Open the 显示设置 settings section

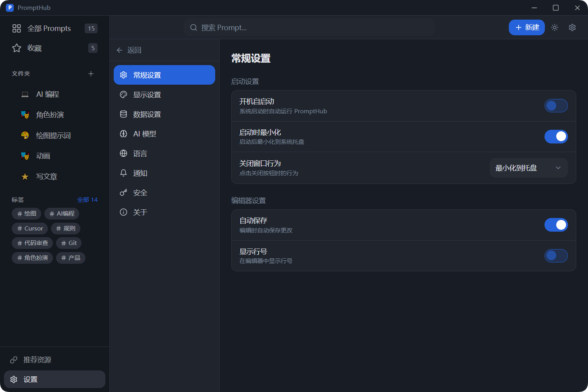click(164, 94)
